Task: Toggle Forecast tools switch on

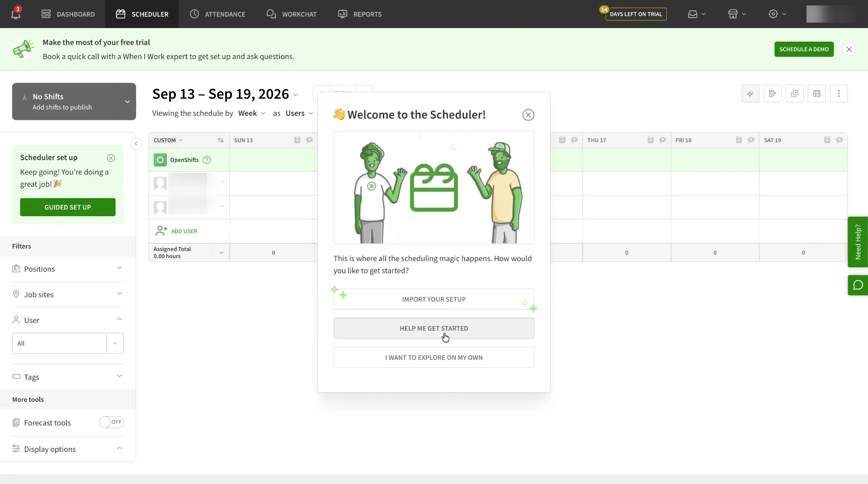Action: [x=111, y=422]
